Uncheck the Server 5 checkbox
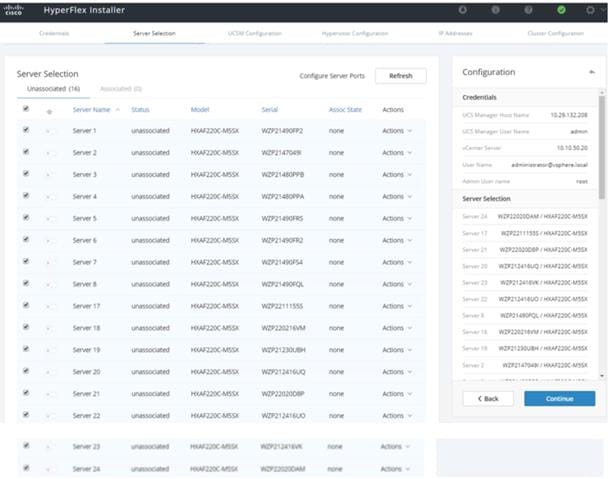Screen dimensions: 610x479 (26, 217)
